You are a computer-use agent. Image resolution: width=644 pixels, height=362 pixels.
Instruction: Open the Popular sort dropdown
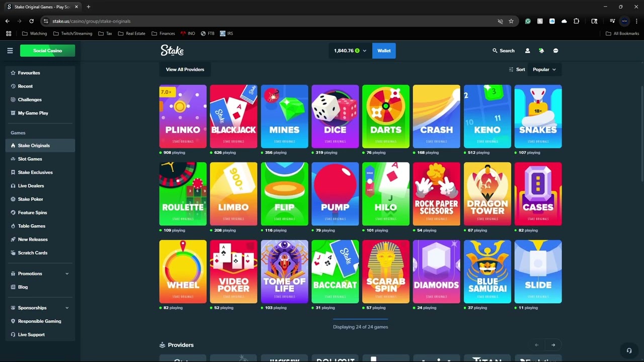pos(544,69)
